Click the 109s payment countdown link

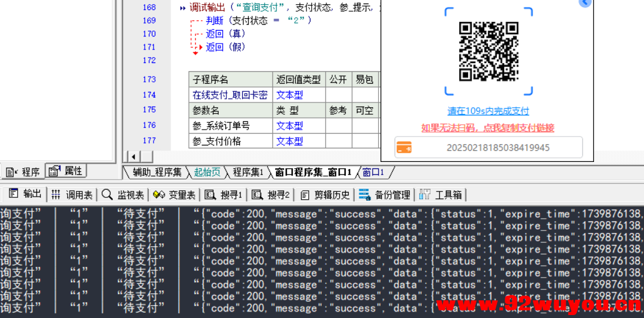488,111
